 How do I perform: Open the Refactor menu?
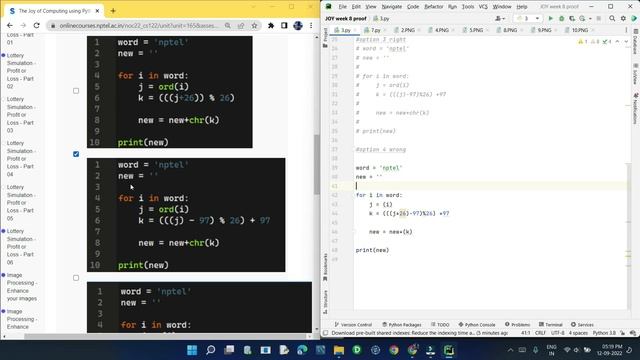[433, 7]
